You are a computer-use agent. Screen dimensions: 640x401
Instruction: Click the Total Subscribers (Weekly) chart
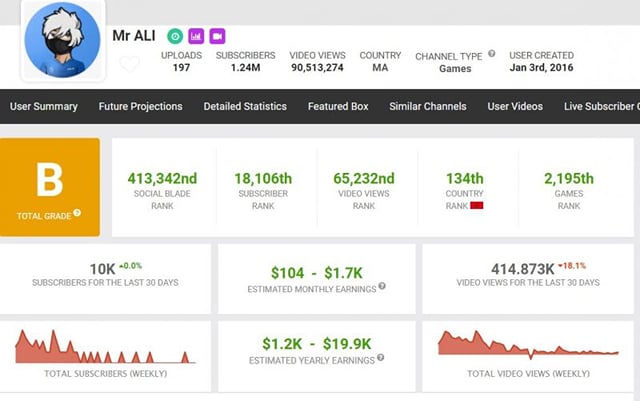tap(105, 347)
